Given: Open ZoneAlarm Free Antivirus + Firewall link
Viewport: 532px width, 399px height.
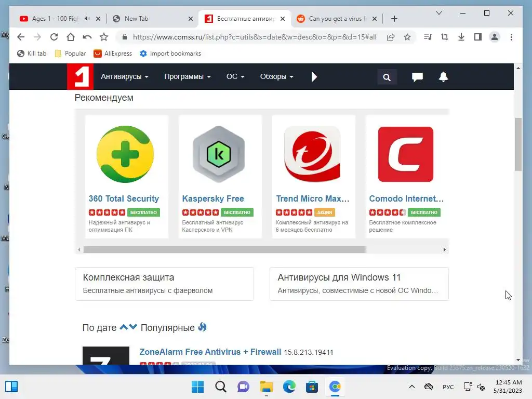Looking at the screenshot, I should coord(210,352).
